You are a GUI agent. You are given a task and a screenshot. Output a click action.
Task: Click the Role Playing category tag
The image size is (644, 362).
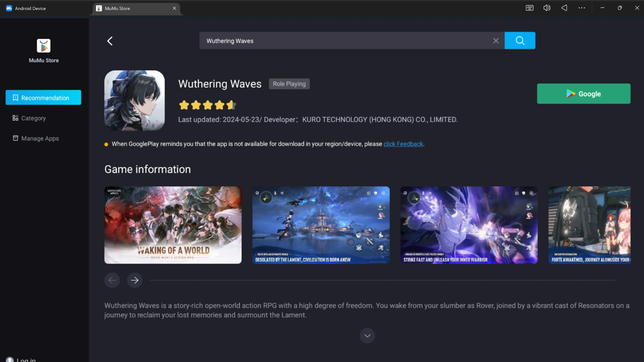(x=289, y=84)
